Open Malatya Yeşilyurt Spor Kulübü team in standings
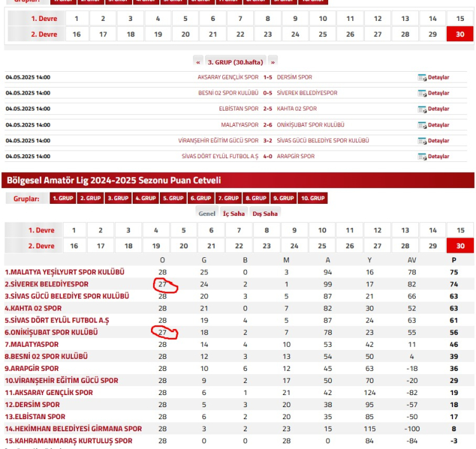This screenshot has height=449, width=476. click(65, 272)
